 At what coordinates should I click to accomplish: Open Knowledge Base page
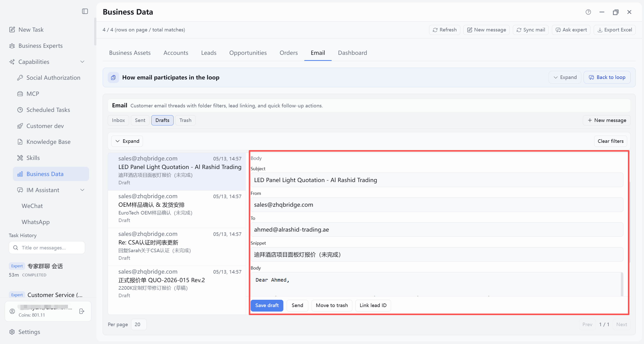point(44,142)
